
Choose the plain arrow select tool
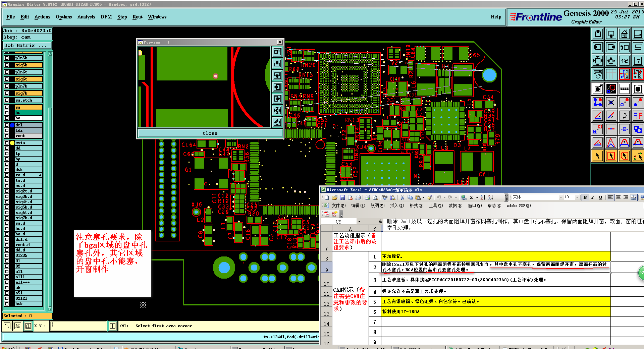(x=598, y=156)
